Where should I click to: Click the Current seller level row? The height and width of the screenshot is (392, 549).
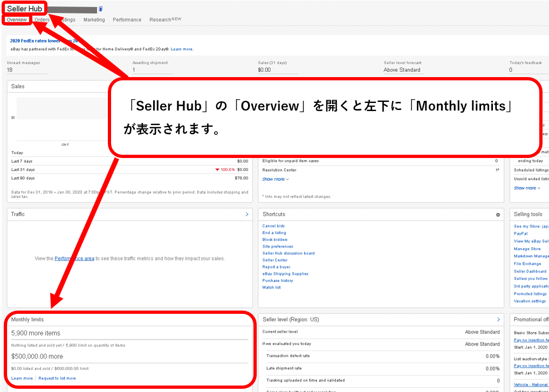(381, 332)
